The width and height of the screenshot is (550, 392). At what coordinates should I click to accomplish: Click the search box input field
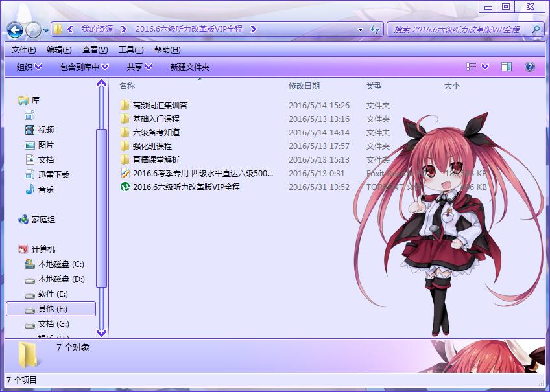coord(457,30)
